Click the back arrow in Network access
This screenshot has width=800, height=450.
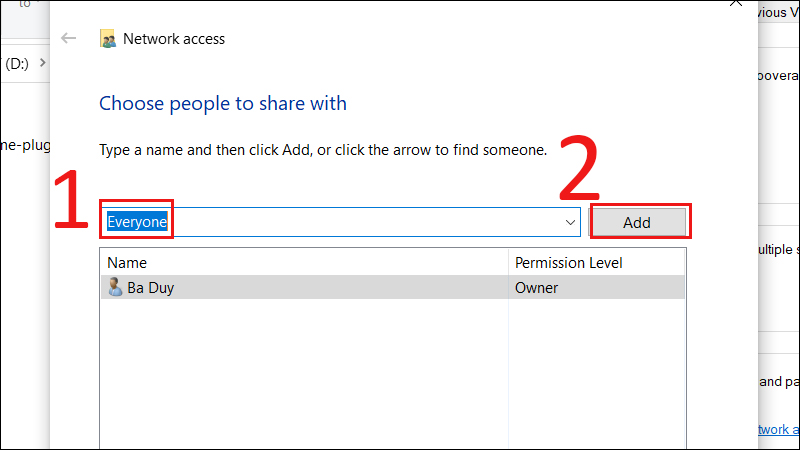pyautogui.click(x=68, y=39)
